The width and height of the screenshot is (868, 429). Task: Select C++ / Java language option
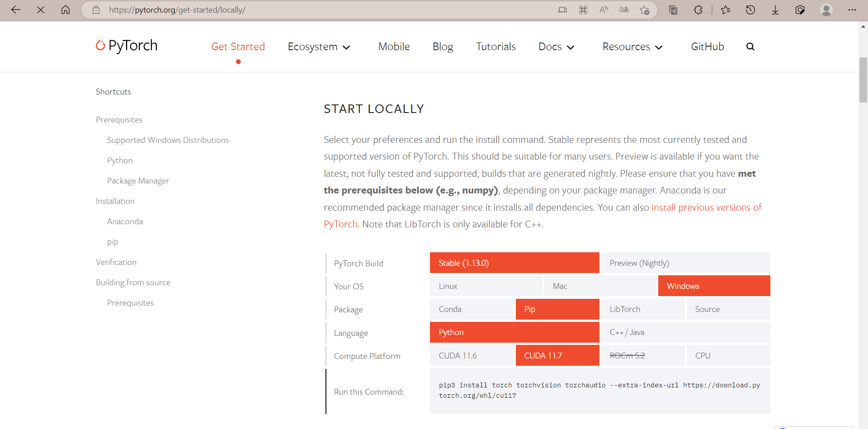click(686, 332)
